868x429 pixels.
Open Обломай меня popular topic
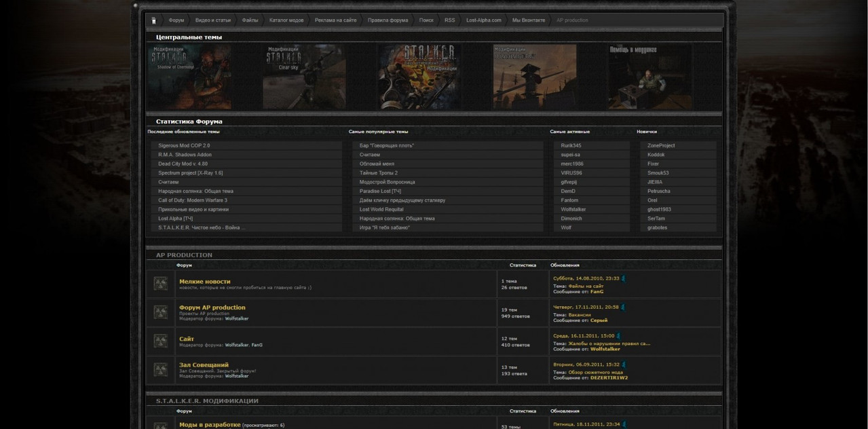(x=377, y=164)
